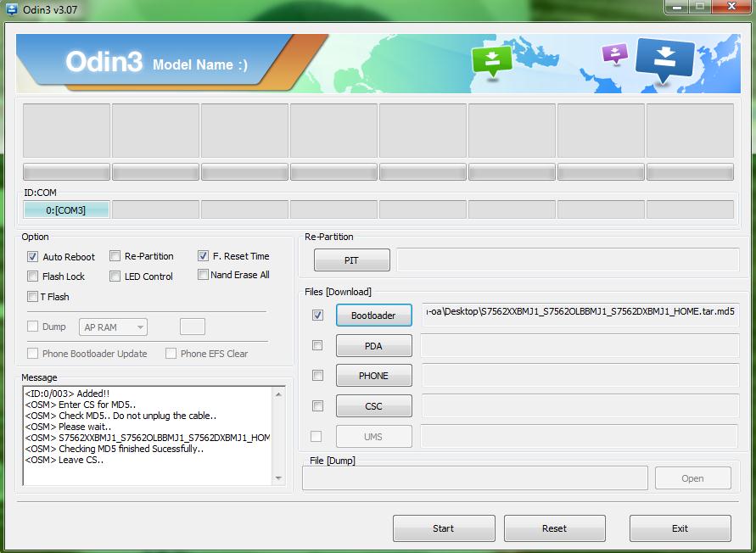
Task: Click log line '<OSM> Please wait..'
Action: point(68,427)
